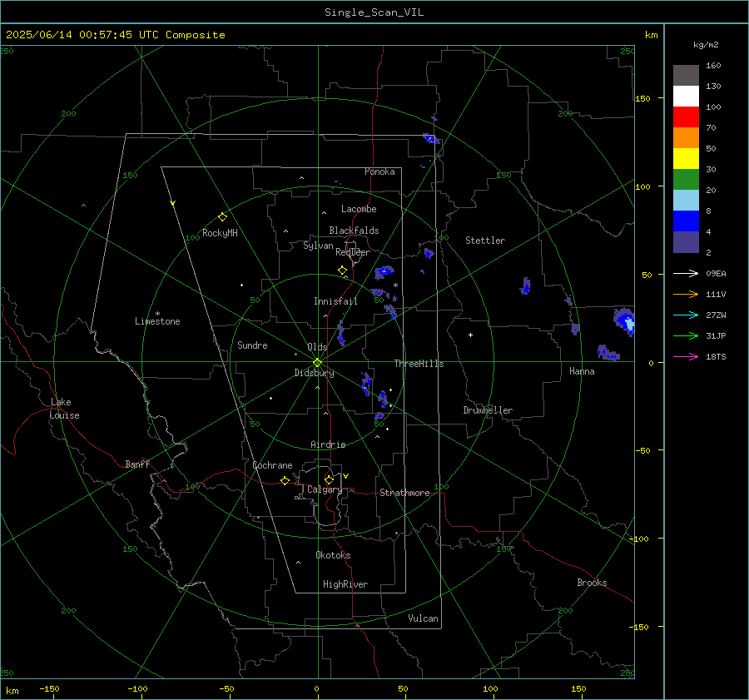
Task: Click the dark gray 160 color swatch
Action: [686, 76]
